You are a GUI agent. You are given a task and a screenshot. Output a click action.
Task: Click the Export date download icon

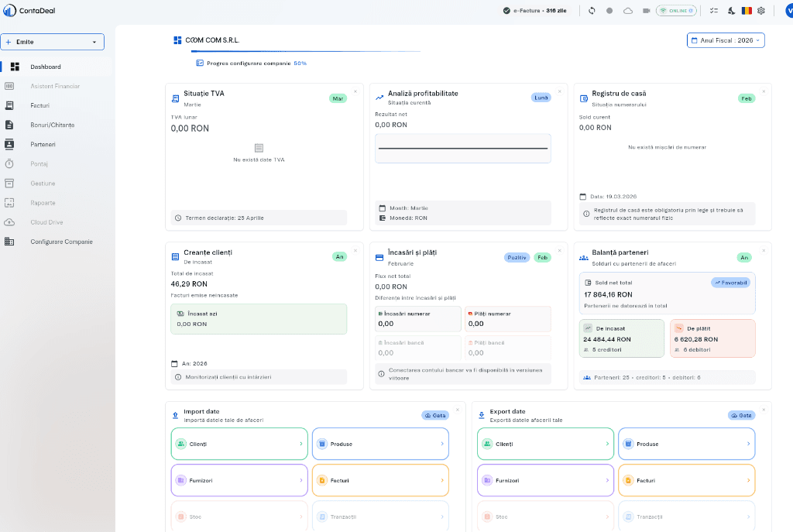pos(482,415)
